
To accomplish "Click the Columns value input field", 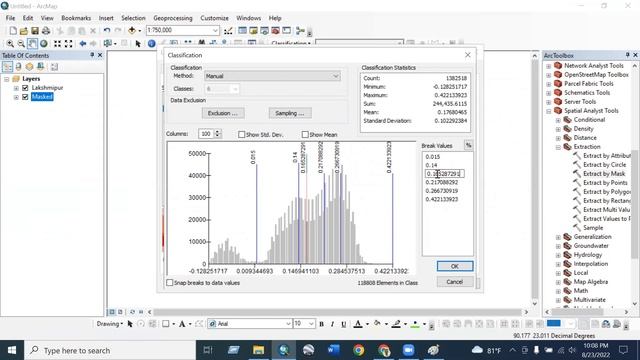I will 206,134.
